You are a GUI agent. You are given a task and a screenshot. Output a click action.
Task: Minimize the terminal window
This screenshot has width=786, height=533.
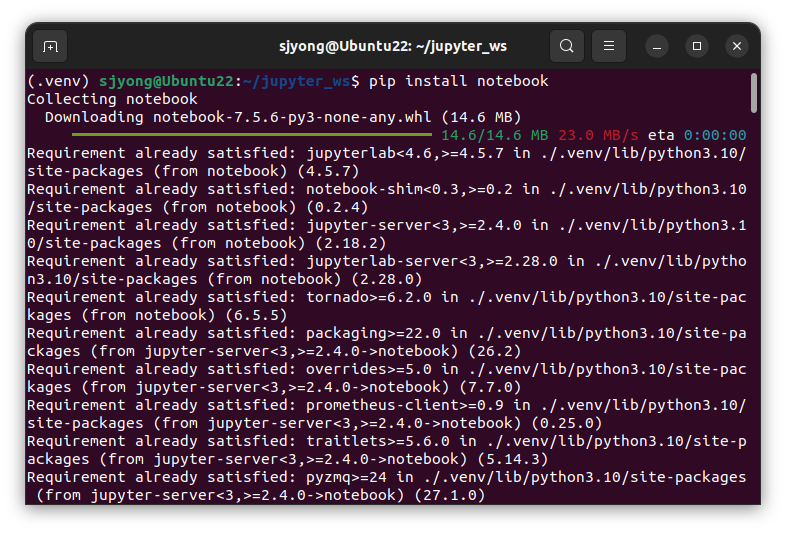tap(657, 46)
